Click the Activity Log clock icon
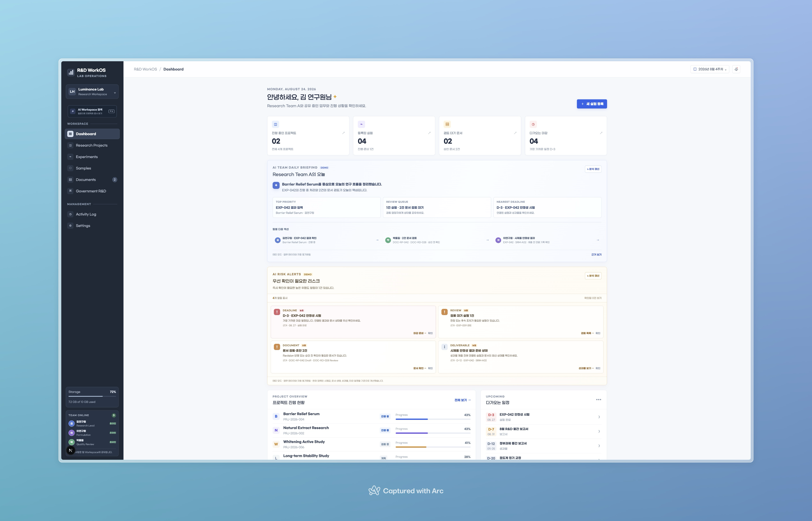 pos(70,214)
